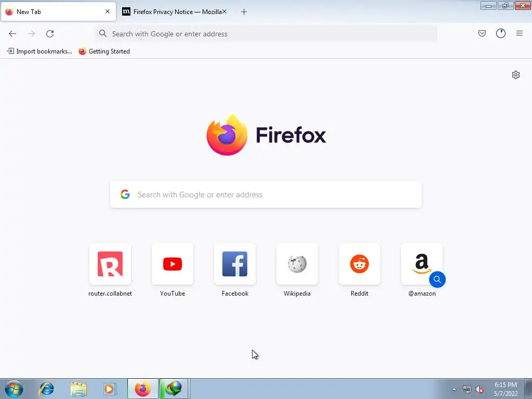The image size is (532, 399).
Task: Open the Firefox account circle icon
Action: [x=501, y=33]
